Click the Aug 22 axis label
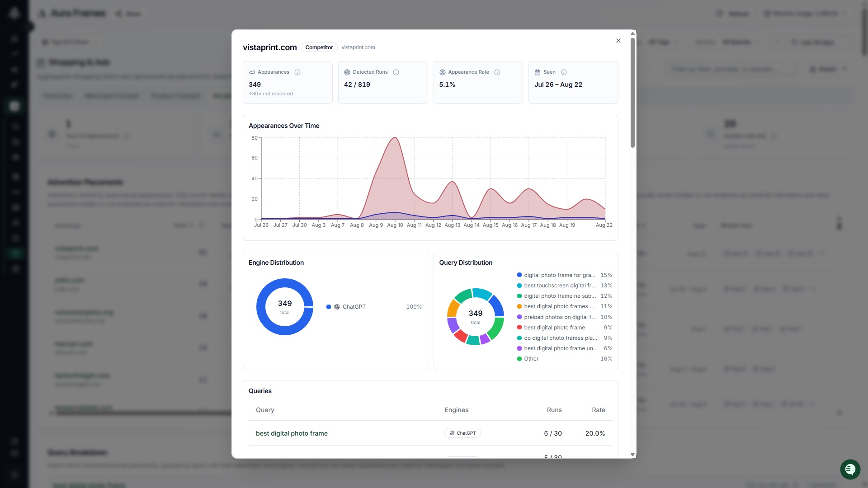This screenshot has height=488, width=868. (604, 225)
